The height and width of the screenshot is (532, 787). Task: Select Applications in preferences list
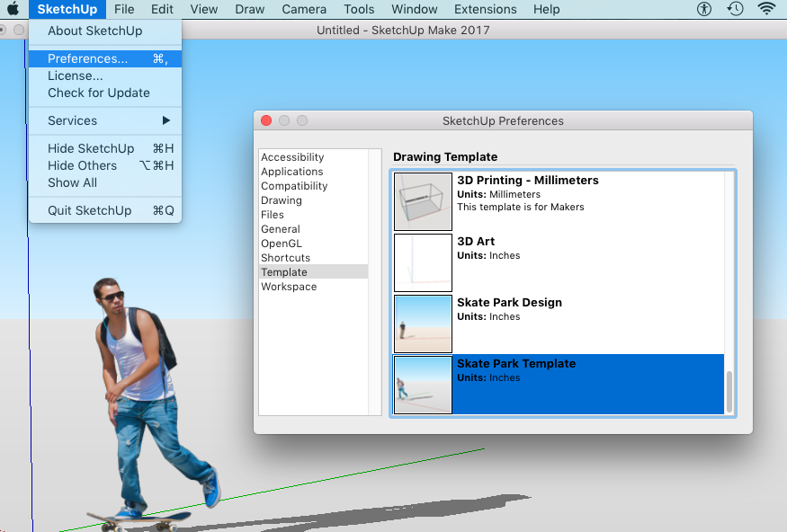pyautogui.click(x=313, y=172)
